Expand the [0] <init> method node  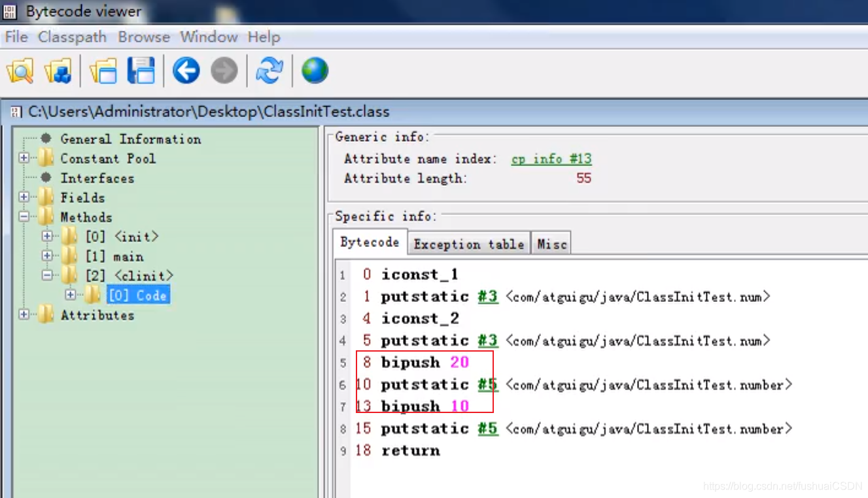[x=47, y=237]
